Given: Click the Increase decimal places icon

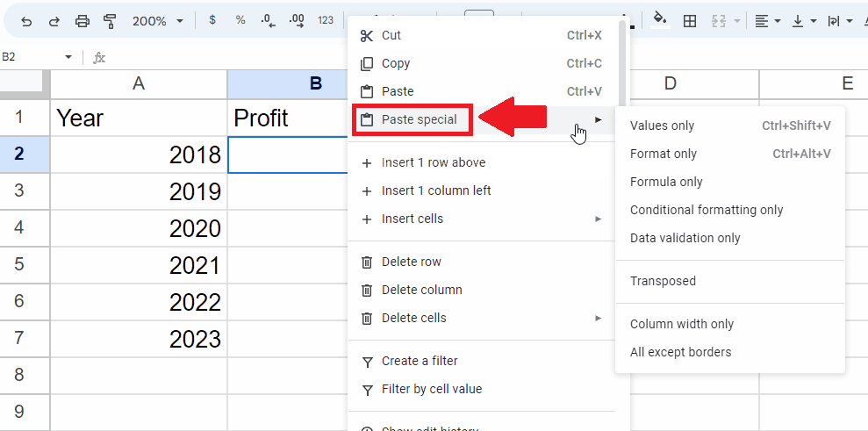Looking at the screenshot, I should (x=297, y=20).
